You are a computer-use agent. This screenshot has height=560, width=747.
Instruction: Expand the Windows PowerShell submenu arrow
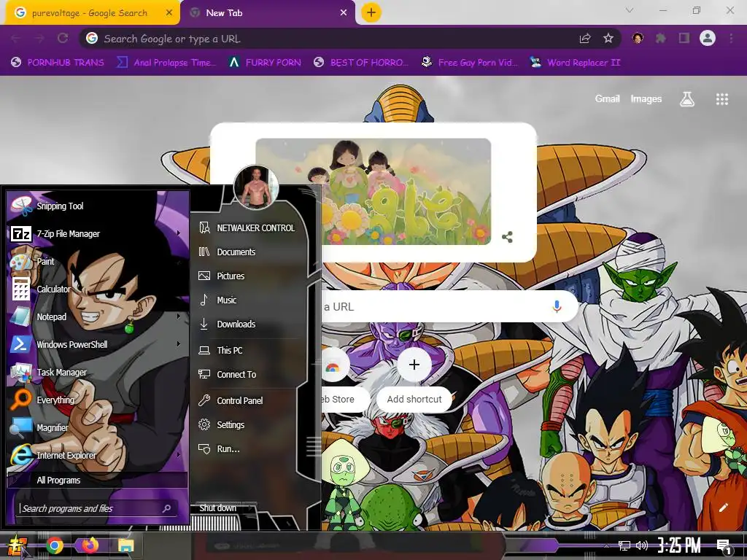click(179, 343)
